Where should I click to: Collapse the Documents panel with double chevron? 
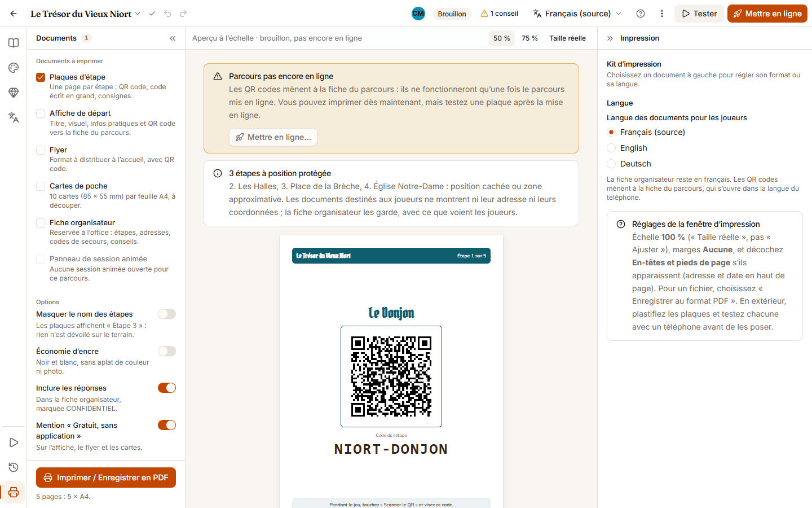(173, 38)
